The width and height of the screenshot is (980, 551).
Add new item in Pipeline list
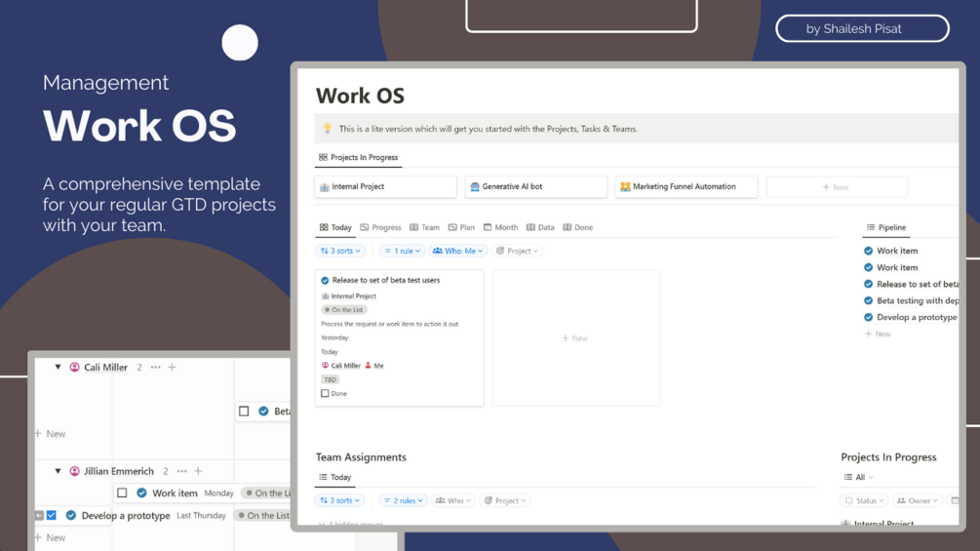coord(879,335)
